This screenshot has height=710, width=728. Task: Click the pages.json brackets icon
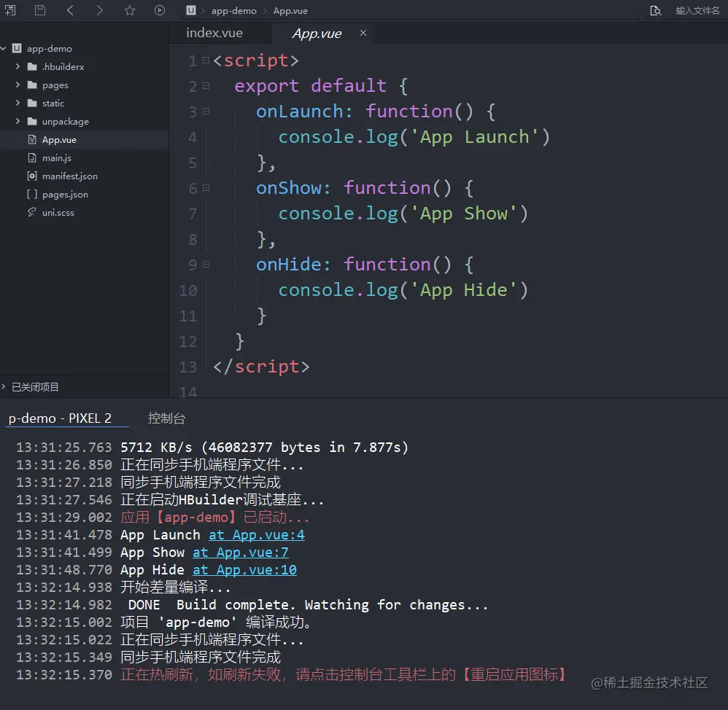(32, 194)
